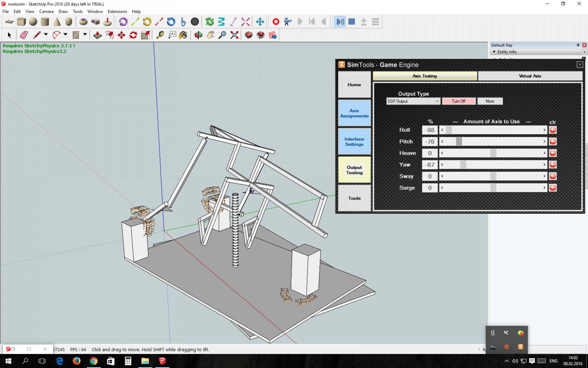Select the purple hinge joint tool

tap(123, 22)
